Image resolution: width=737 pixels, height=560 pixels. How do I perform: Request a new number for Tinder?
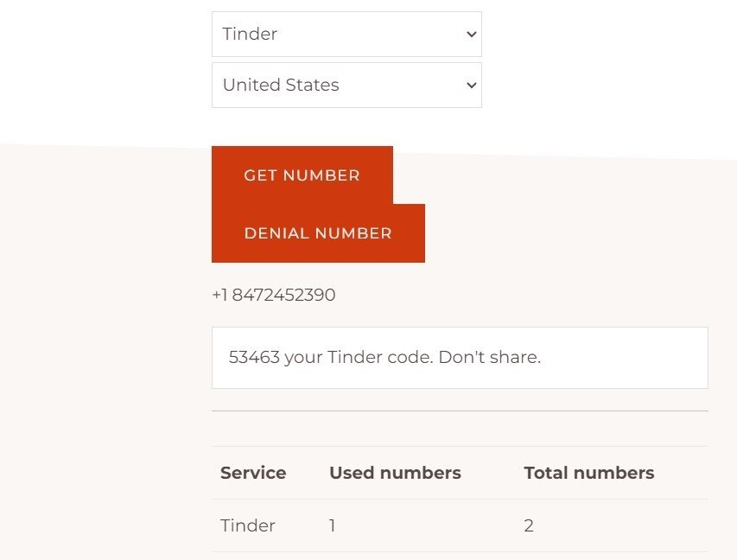pos(302,175)
